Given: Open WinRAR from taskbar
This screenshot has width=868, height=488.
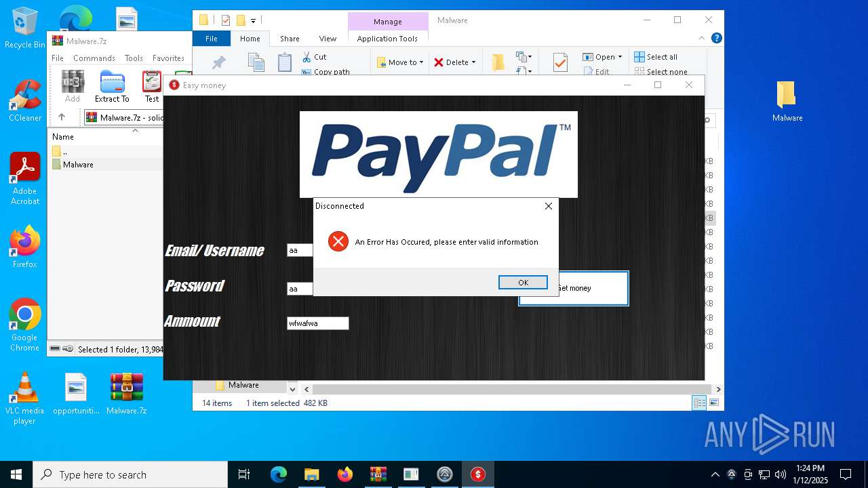Looking at the screenshot, I should [x=378, y=474].
